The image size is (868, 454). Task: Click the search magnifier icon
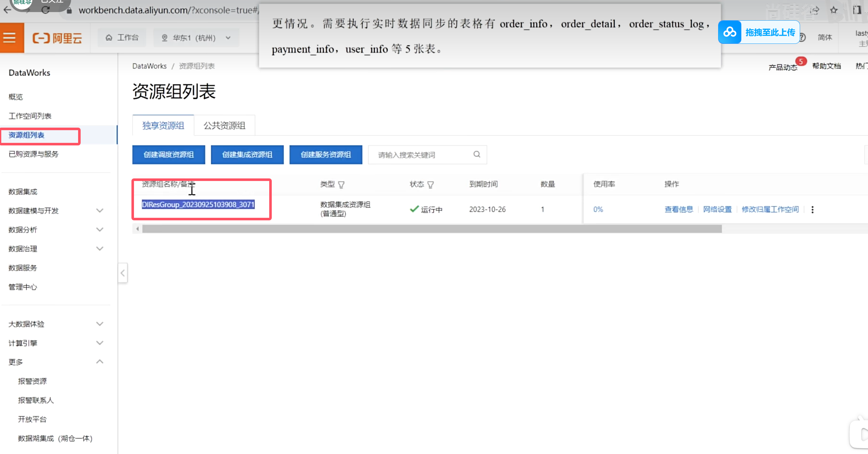(x=477, y=154)
